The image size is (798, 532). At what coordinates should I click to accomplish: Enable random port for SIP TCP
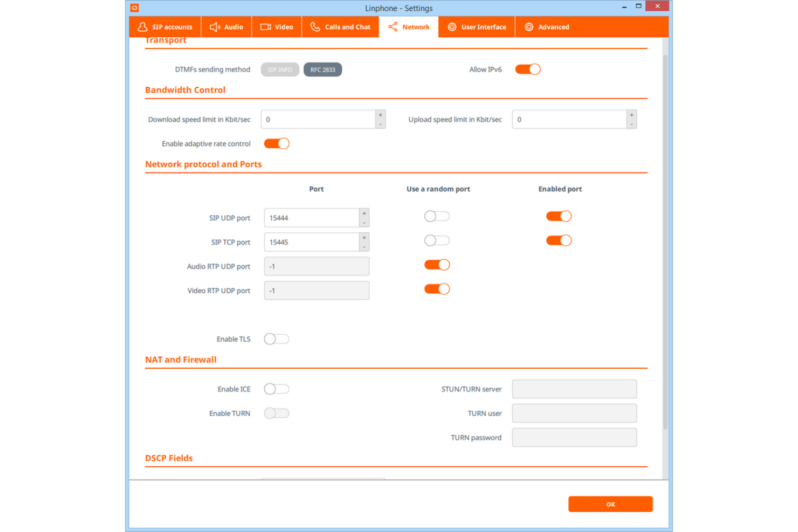point(437,240)
